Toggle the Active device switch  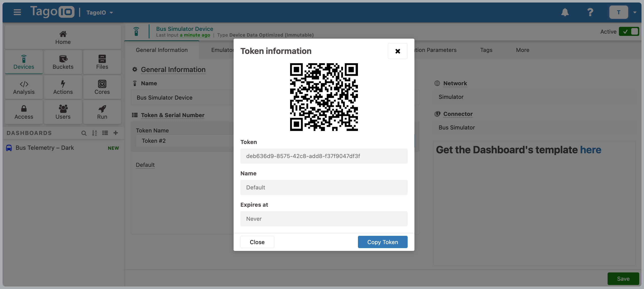tap(629, 32)
